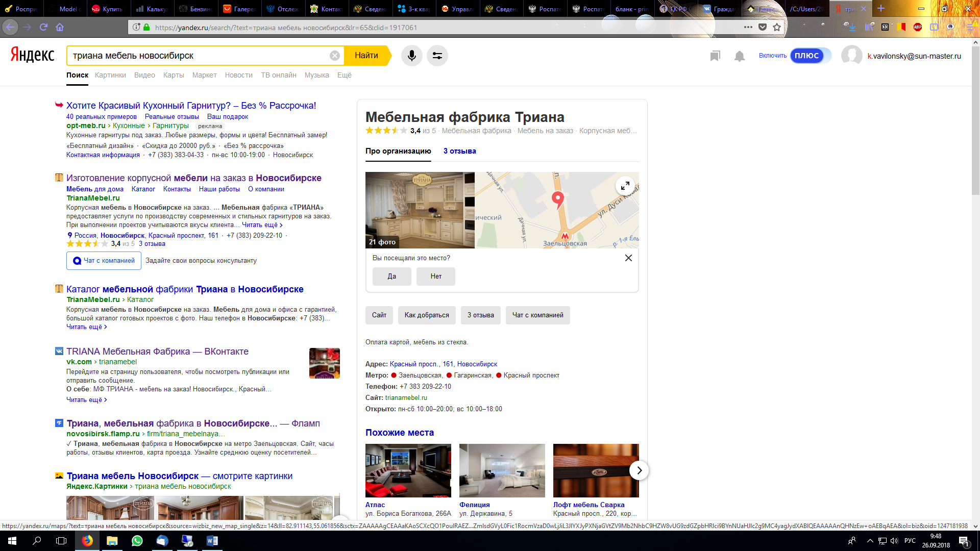Switch to the Картинки search tab
980x551 pixels.
(110, 75)
